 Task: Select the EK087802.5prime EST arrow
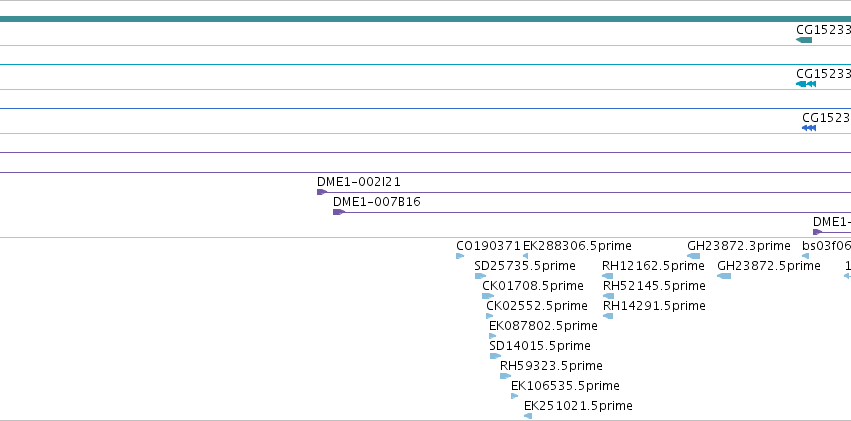(x=492, y=336)
